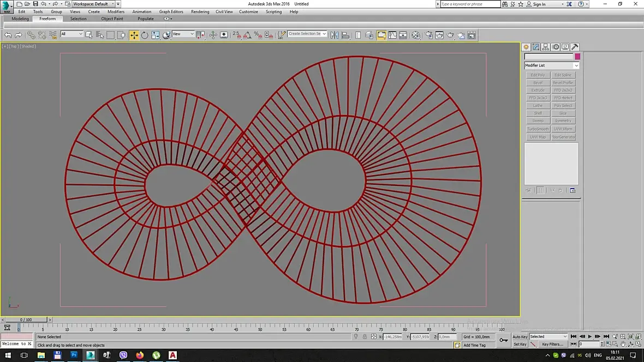Open the selection filter 'All' dropdown
644x362 pixels.
(x=71, y=34)
